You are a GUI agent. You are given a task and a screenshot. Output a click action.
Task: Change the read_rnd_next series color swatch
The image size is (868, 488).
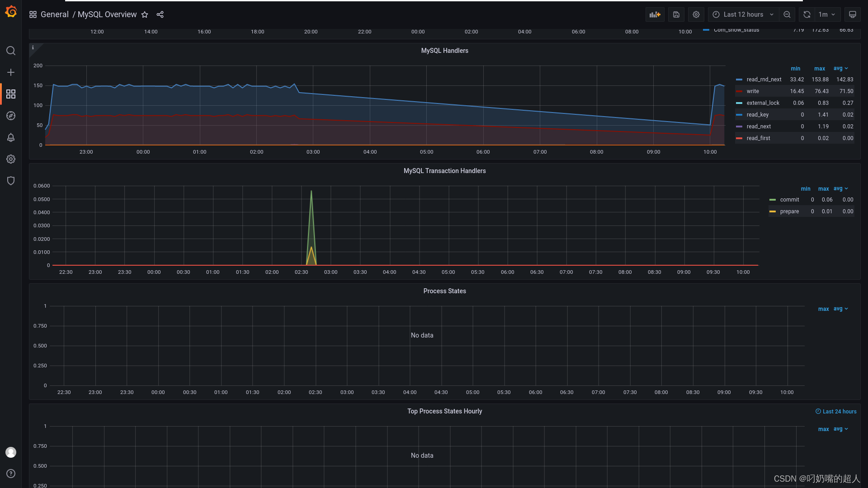tap(739, 80)
